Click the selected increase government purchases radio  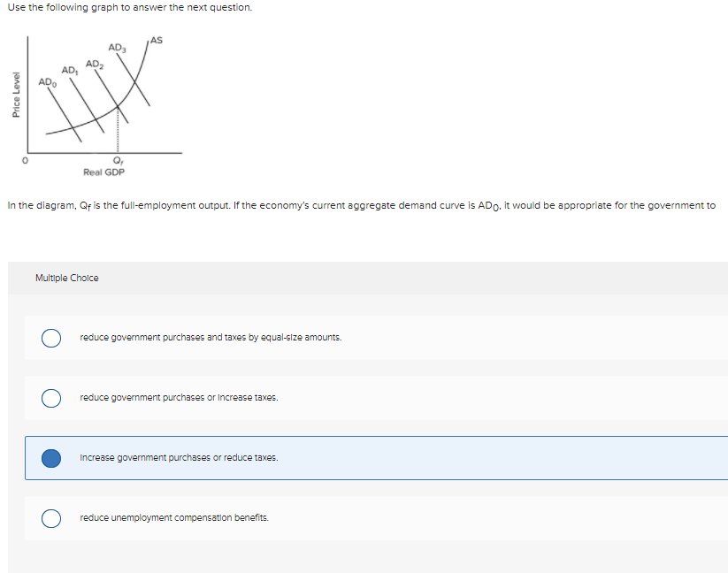51,458
